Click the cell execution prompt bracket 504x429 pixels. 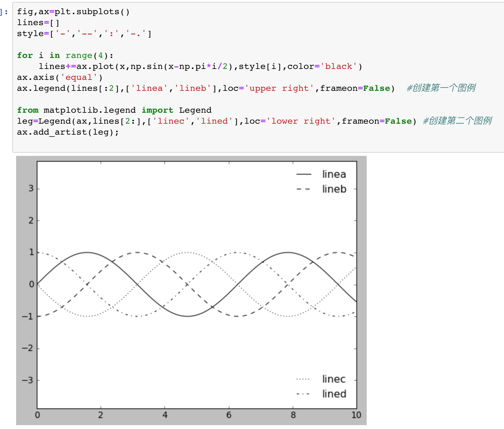[3, 12]
